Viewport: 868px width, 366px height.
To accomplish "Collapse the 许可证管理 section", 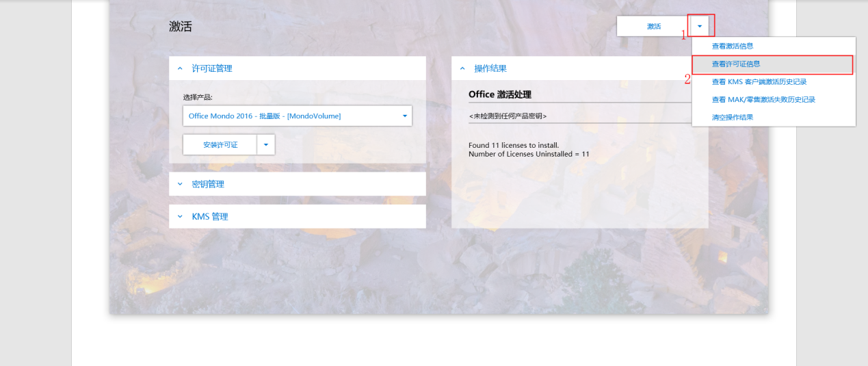I will click(298, 68).
